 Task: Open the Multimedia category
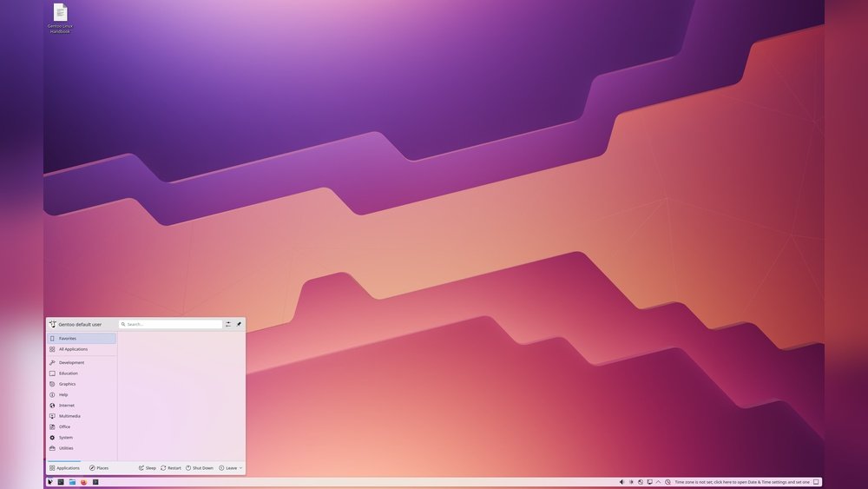click(82, 416)
